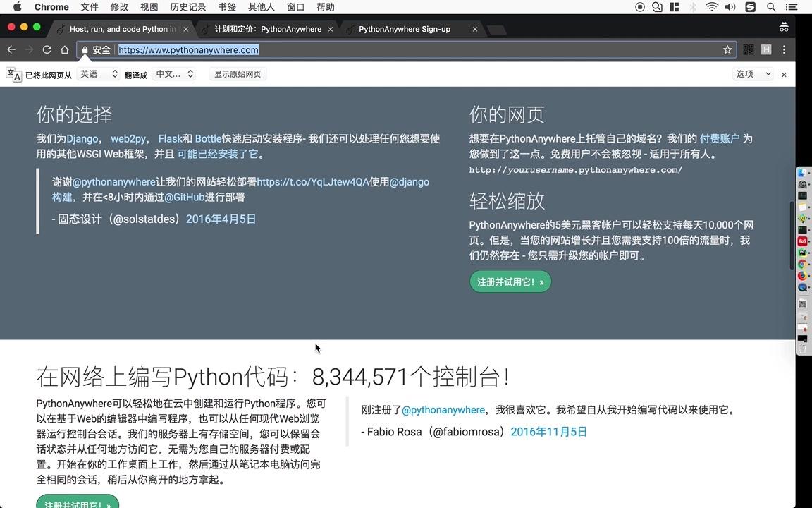Open Spotlight search in the menu bar
812x508 pixels.
[x=771, y=6]
